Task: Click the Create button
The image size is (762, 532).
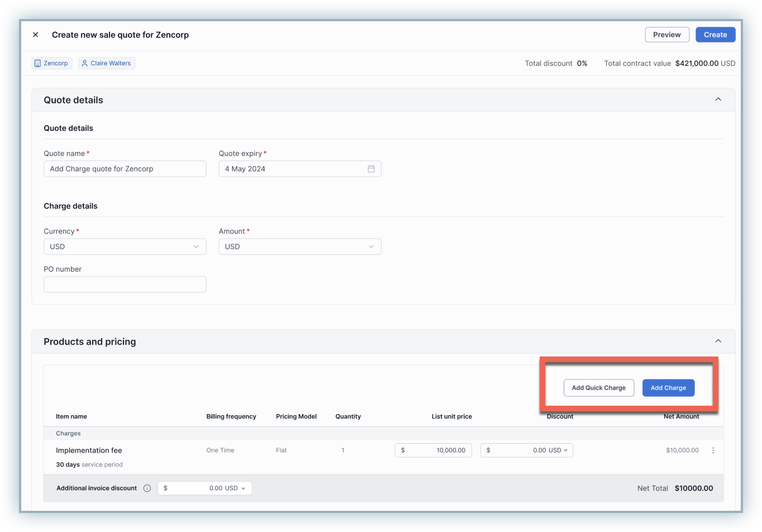Action: tap(715, 35)
